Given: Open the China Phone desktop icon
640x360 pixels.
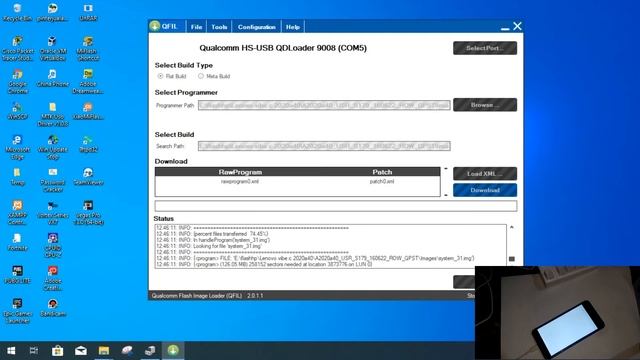Looking at the screenshot, I should point(53,78).
